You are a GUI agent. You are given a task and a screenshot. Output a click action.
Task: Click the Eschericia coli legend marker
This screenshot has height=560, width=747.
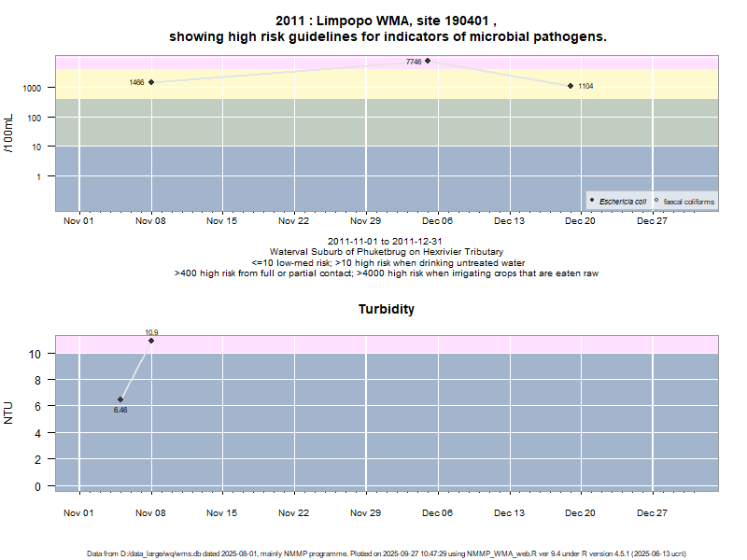592,201
